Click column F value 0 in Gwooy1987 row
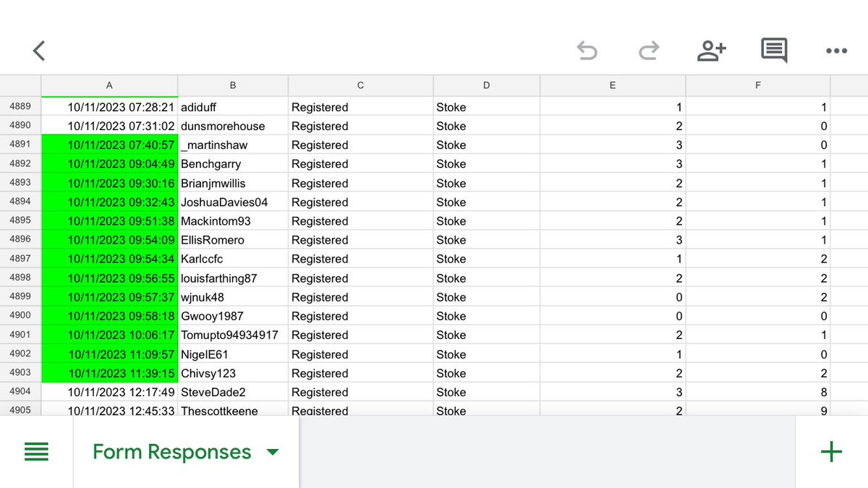This screenshot has width=868, height=488. (758, 316)
